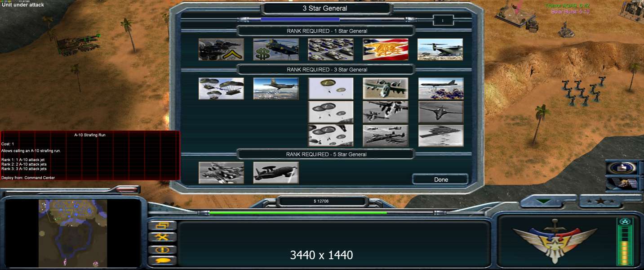Click the "Solar Burst: 5:10" timer

(x=570, y=12)
